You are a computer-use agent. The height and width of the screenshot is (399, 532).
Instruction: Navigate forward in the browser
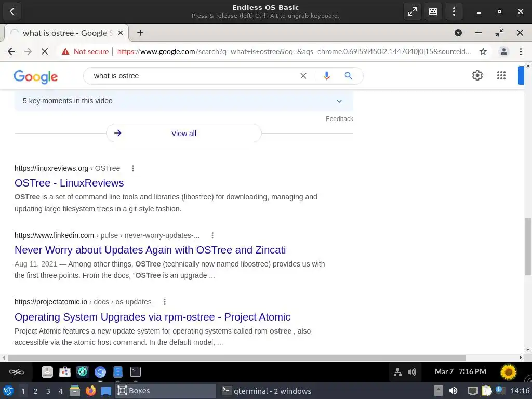(x=28, y=51)
